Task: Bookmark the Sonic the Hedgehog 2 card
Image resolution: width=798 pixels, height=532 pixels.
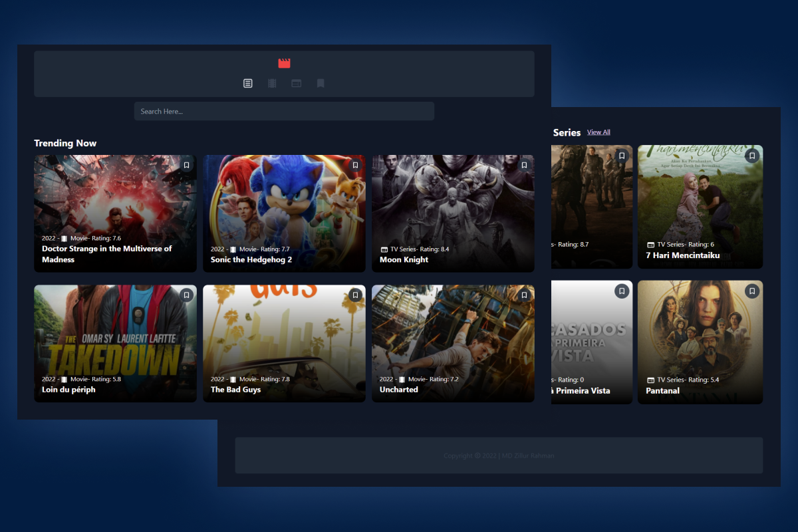Action: click(x=355, y=165)
